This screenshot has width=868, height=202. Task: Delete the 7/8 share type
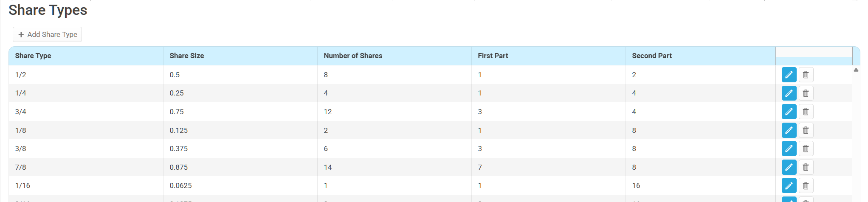point(806,167)
